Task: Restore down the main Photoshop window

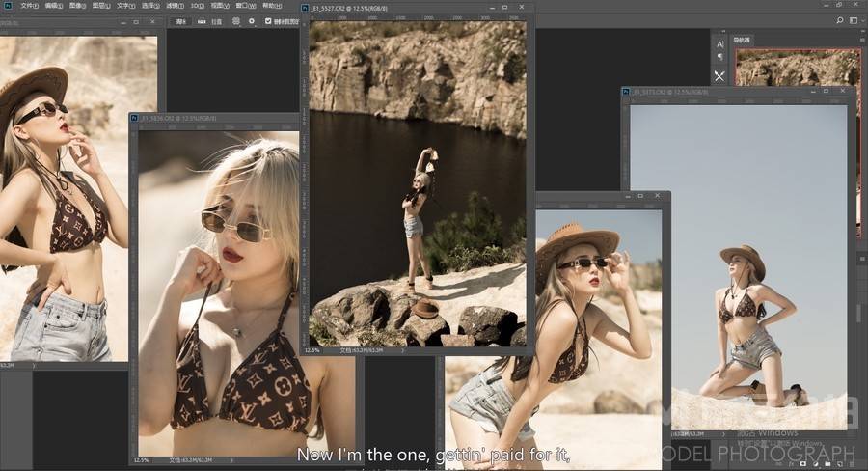Action: click(x=839, y=5)
